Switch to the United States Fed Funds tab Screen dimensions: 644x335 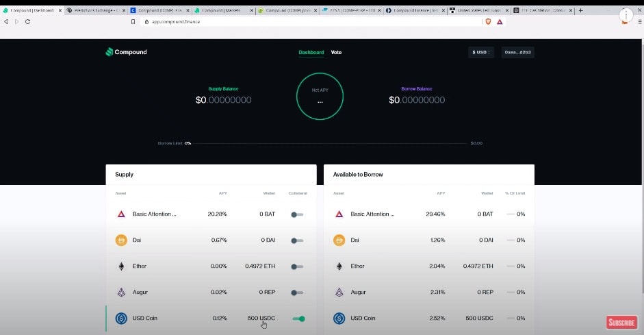pos(478,10)
